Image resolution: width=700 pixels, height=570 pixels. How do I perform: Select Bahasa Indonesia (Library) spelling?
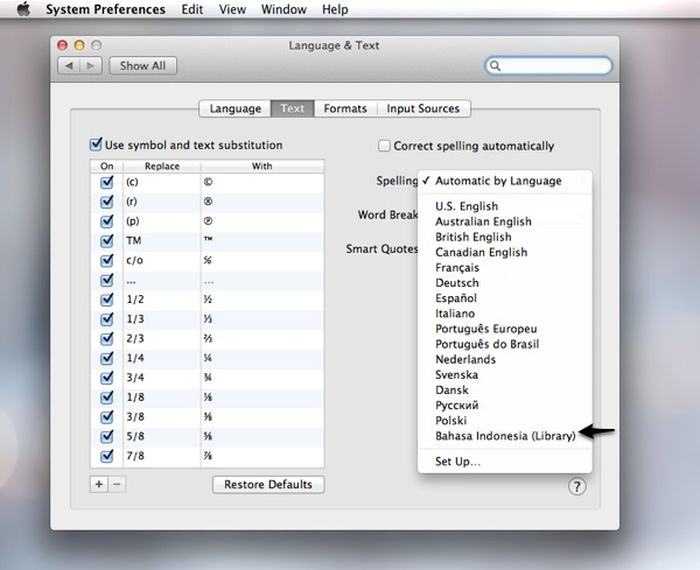point(505,436)
